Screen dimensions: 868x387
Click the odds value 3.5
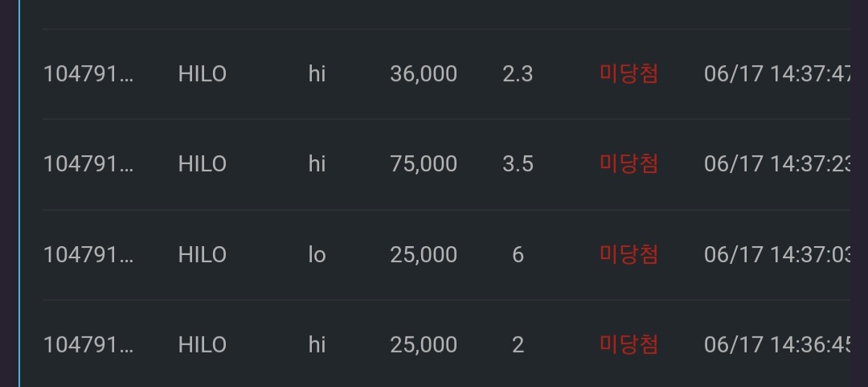pyautogui.click(x=518, y=164)
